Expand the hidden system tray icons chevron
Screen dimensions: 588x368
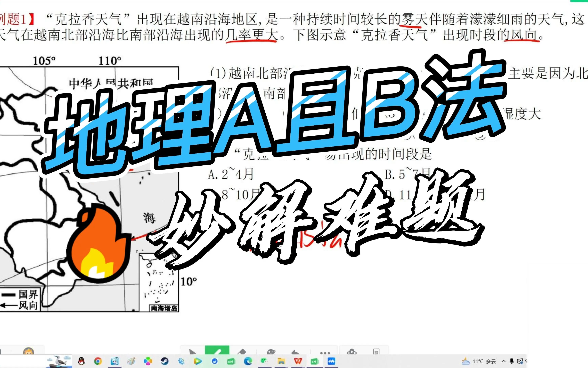click(503, 361)
